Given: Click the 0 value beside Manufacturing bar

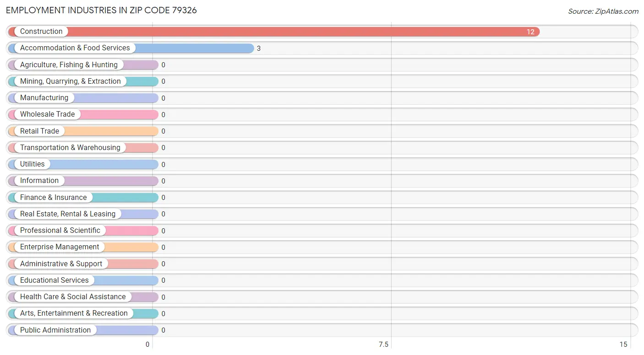Looking at the screenshot, I should coord(163,98).
